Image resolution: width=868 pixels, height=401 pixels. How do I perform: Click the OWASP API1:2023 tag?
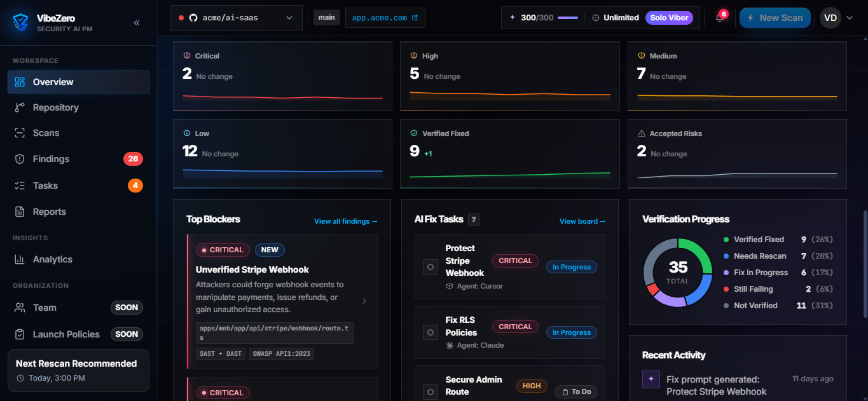tap(282, 353)
